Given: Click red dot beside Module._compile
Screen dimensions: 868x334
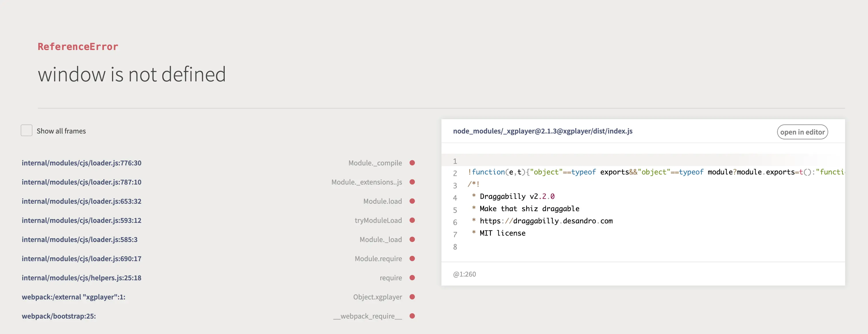Looking at the screenshot, I should [412, 163].
